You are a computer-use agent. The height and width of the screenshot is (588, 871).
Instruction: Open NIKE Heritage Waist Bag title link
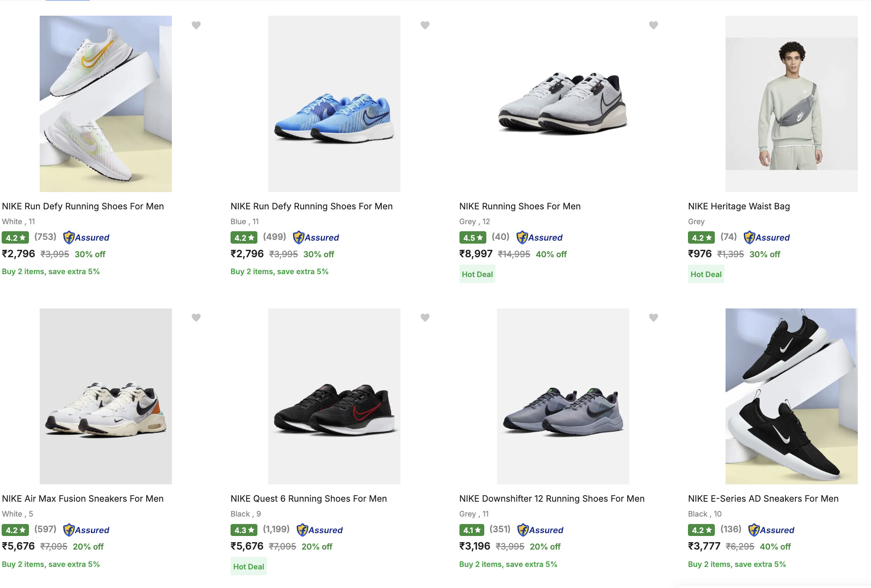click(739, 206)
